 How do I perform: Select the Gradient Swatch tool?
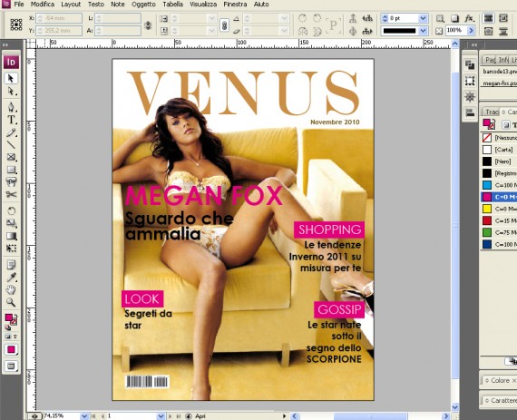tap(11, 236)
